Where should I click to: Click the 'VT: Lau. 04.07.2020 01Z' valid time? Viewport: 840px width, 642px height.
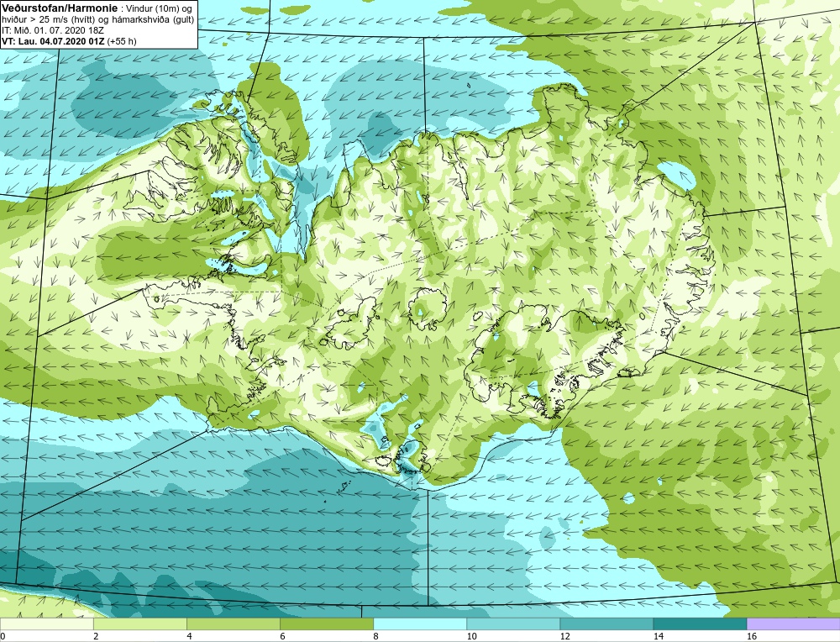(53, 41)
